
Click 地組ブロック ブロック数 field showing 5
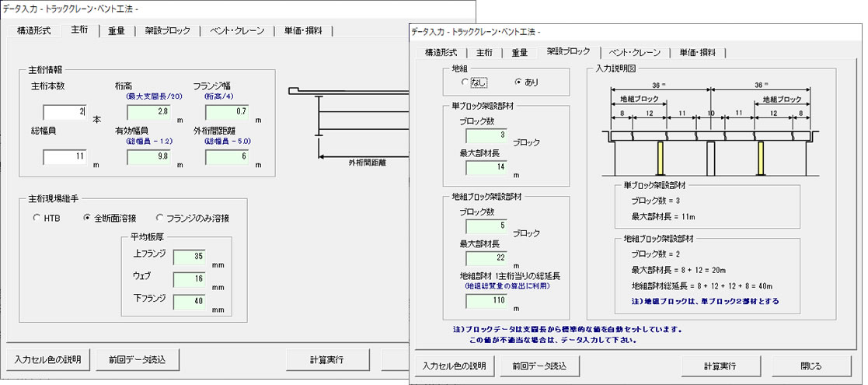pyautogui.click(x=486, y=227)
